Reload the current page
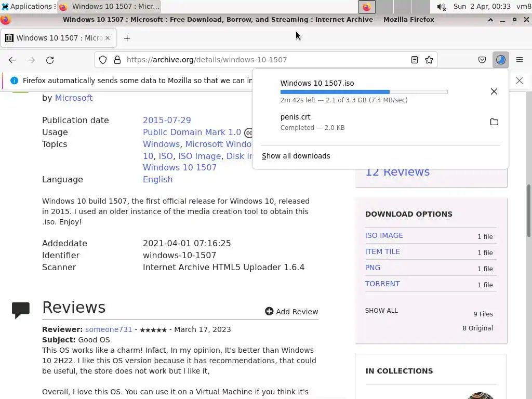 click(50, 60)
